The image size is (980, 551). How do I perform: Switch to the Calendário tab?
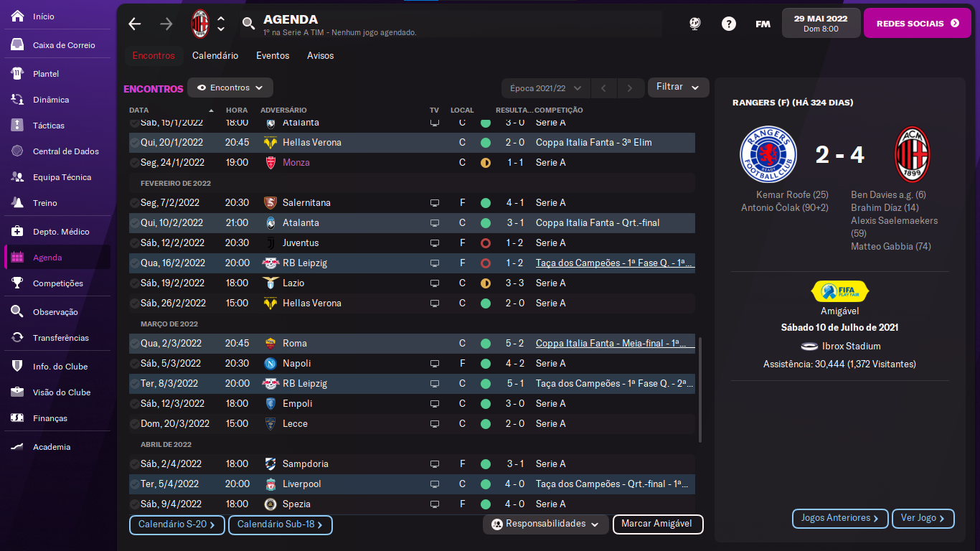pos(215,55)
